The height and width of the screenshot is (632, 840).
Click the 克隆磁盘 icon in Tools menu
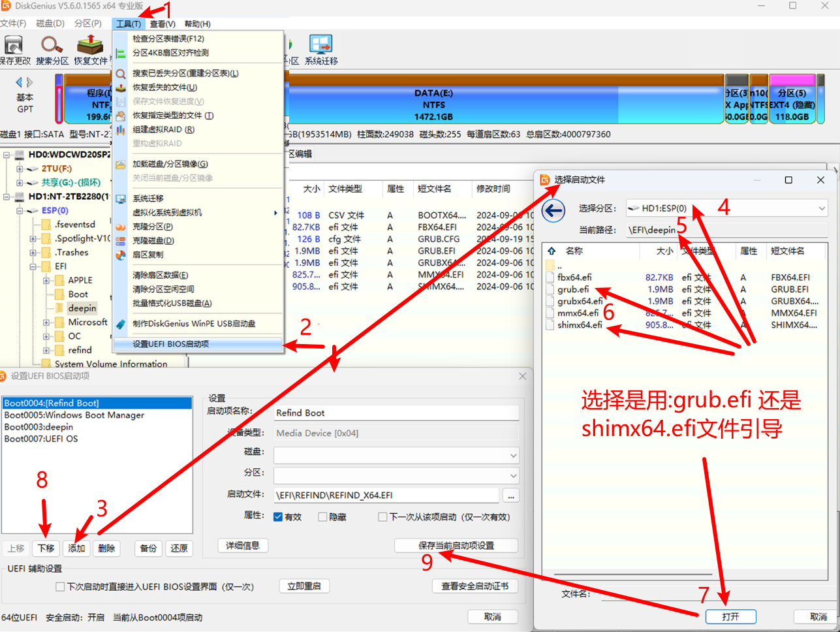121,241
